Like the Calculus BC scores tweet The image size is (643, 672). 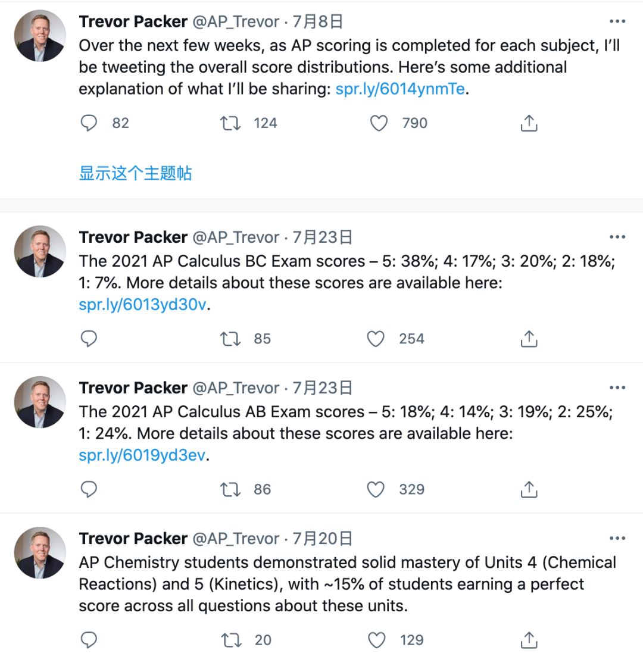[376, 339]
